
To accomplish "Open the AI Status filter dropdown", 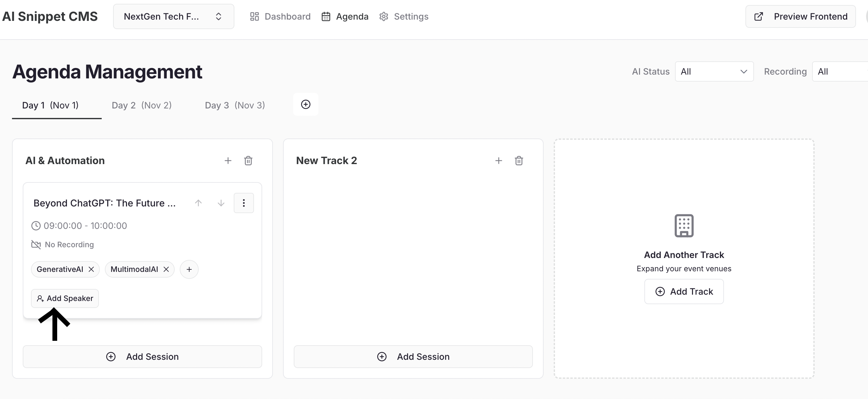I will point(714,71).
